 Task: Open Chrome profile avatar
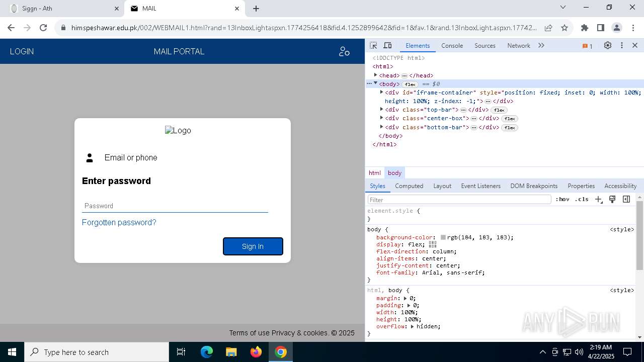[x=617, y=28]
